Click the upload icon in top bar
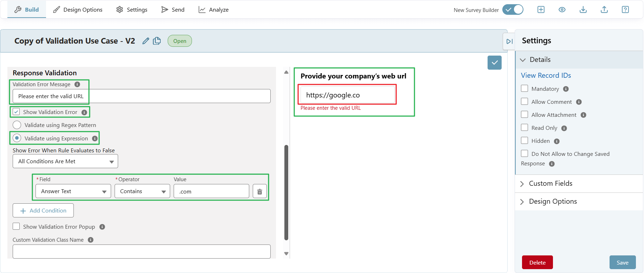This screenshot has width=644, height=273. point(604,9)
